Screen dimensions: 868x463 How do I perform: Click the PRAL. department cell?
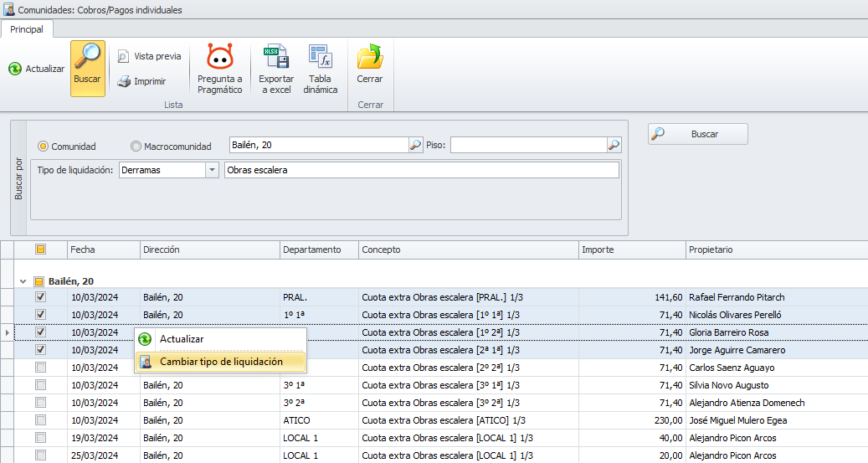coord(320,297)
